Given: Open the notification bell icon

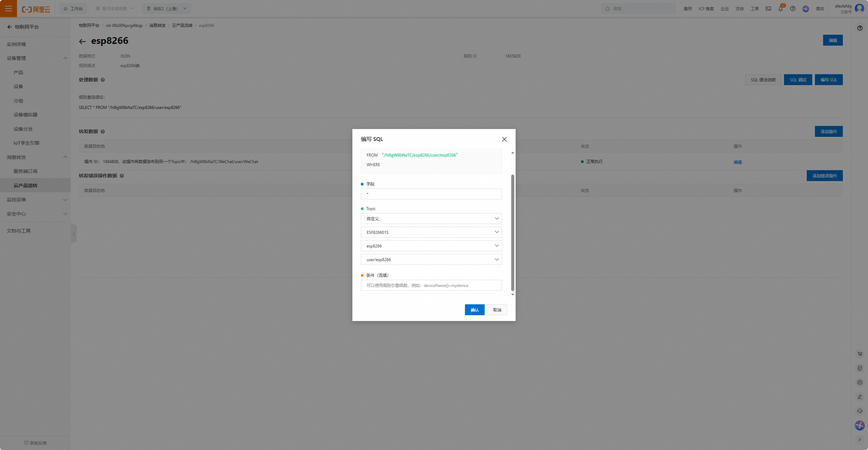Looking at the screenshot, I should coord(780,9).
